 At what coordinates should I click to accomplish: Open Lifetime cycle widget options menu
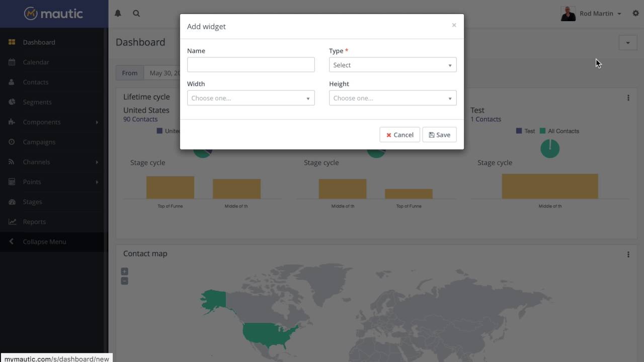tap(628, 98)
